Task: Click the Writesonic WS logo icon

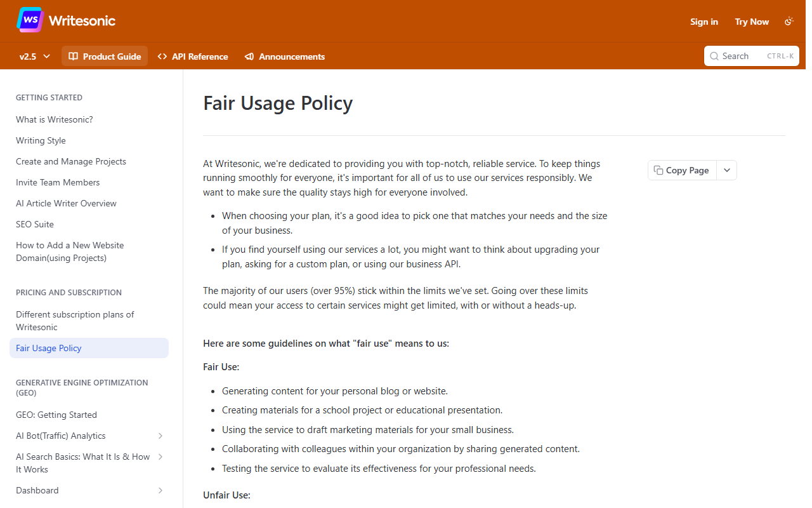Action: click(29, 20)
